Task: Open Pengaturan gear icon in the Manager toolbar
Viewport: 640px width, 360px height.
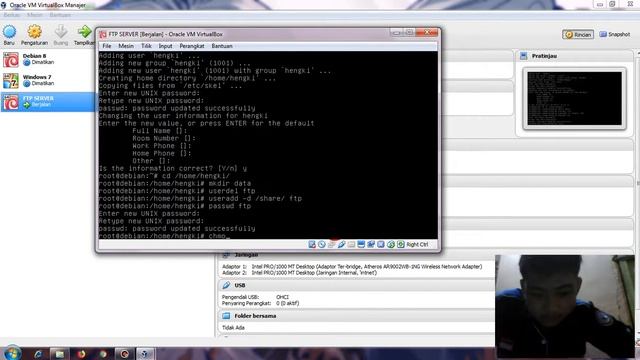Action: 34,31
